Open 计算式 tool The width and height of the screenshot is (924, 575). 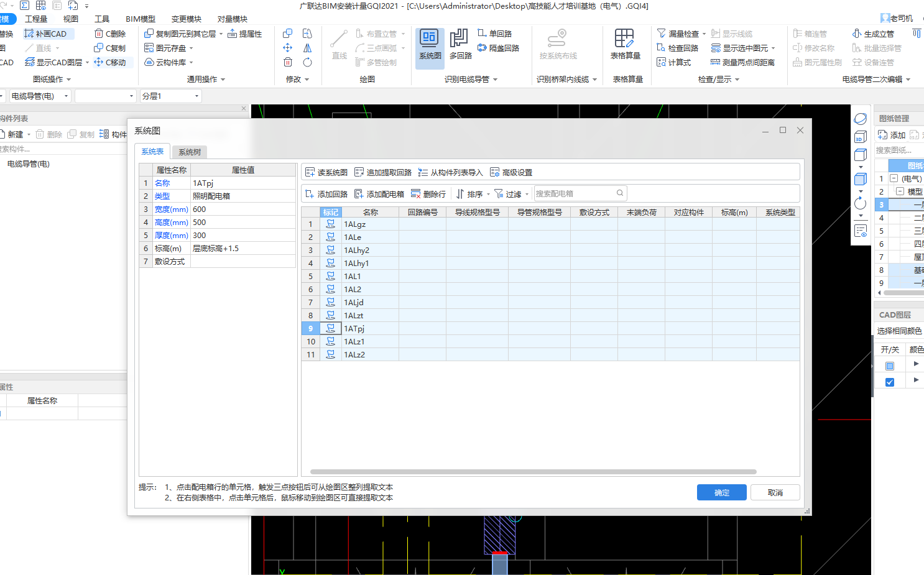[674, 62]
